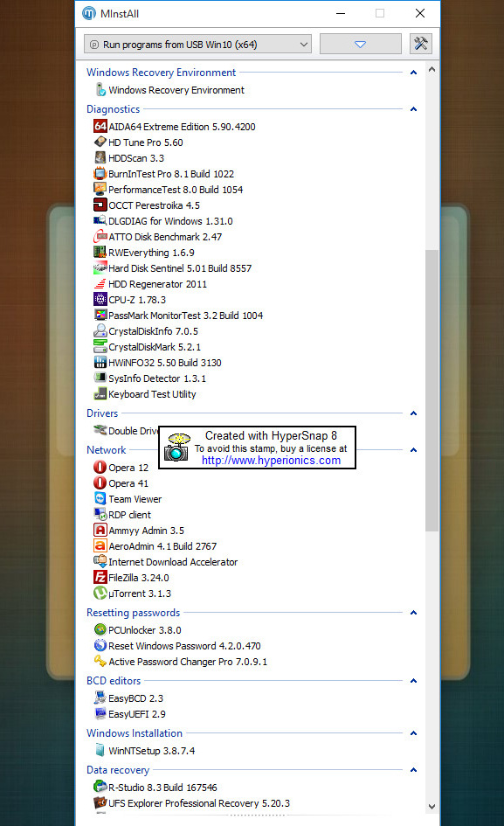Select the FileZilla 3.24.0 icon
This screenshot has height=826, width=504.
[x=100, y=578]
